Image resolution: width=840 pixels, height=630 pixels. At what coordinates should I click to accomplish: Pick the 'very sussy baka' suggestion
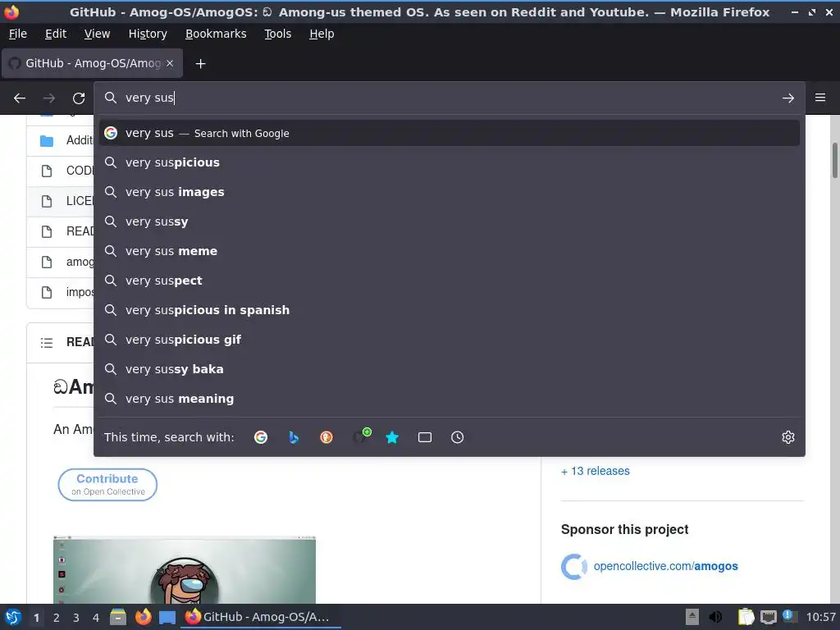click(449, 368)
